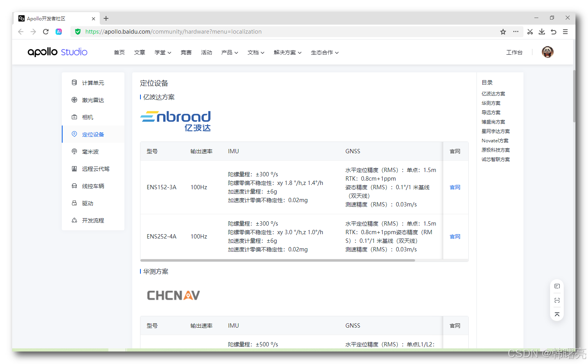Click the 华测方案 section heading
Image resolution: width=588 pixels, height=364 pixels.
156,271
